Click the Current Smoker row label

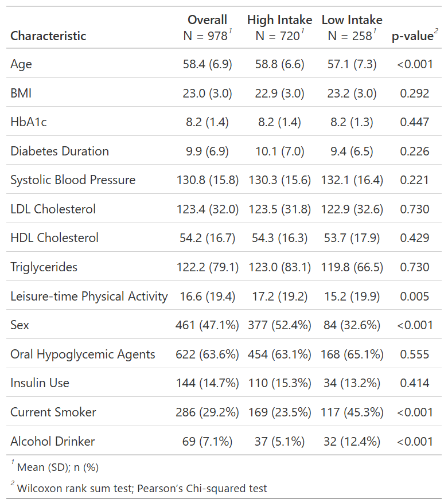pyautogui.click(x=53, y=412)
